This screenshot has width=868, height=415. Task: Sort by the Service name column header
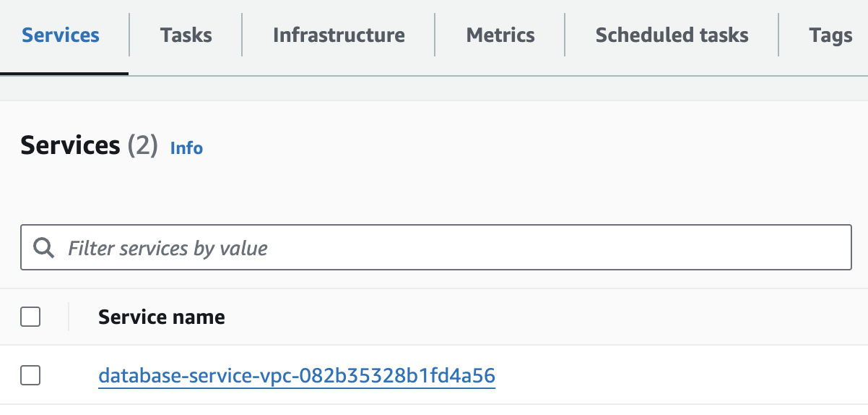click(162, 317)
